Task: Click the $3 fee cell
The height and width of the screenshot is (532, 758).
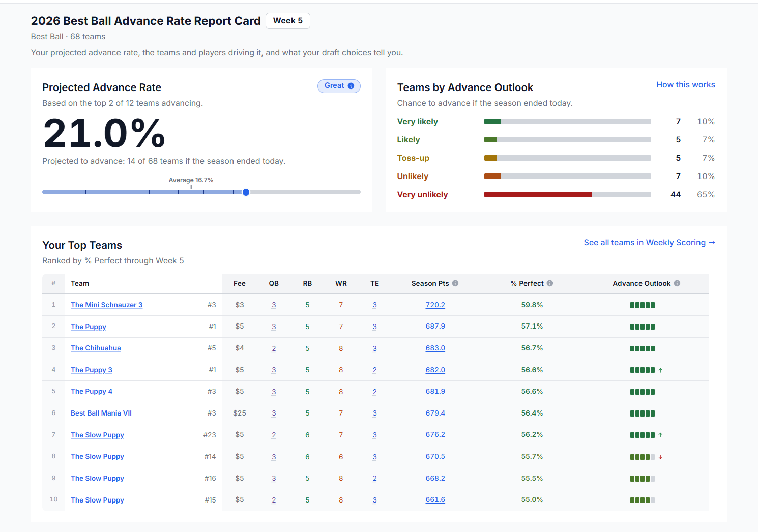Action: point(240,305)
